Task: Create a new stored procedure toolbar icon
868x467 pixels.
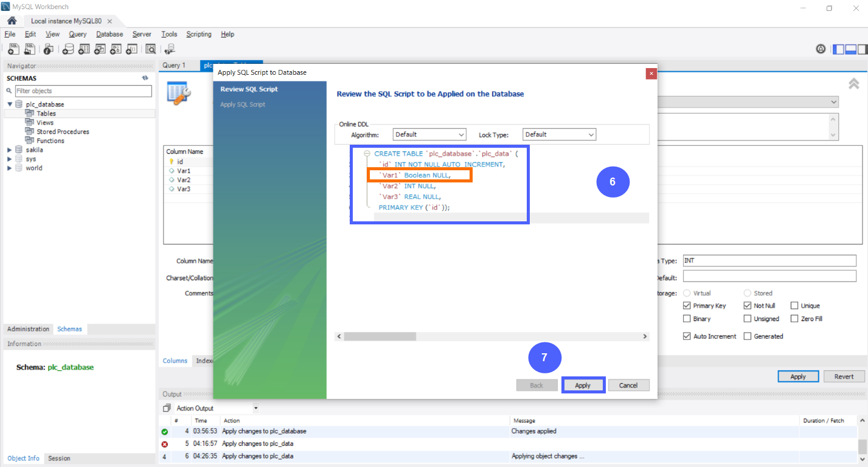Action: [116, 49]
